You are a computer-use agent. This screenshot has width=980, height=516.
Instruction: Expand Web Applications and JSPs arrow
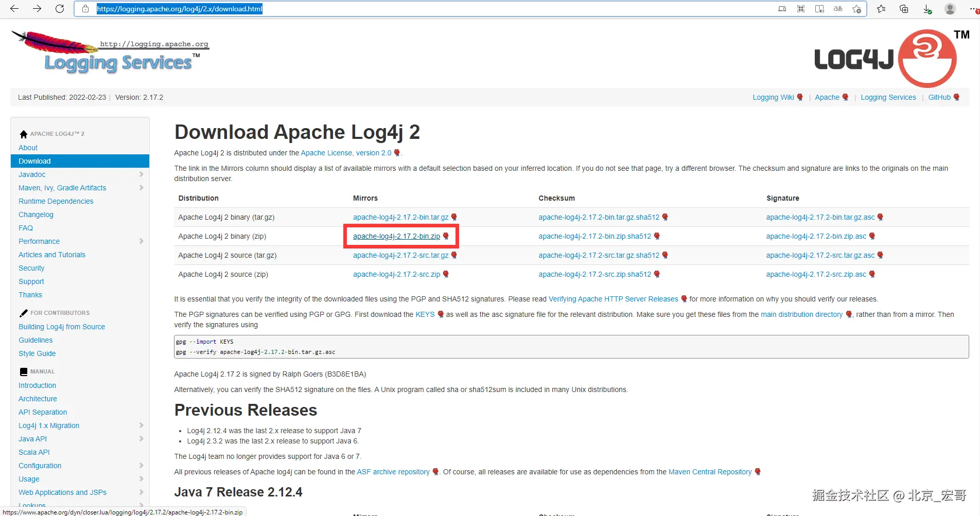(141, 492)
